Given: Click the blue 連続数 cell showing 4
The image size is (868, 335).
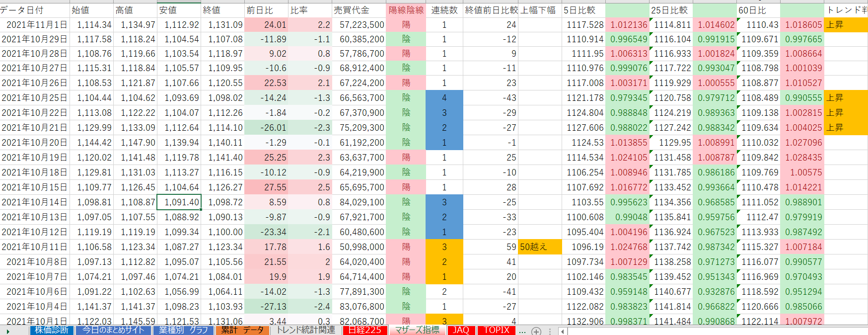Looking at the screenshot, I should click(x=444, y=98).
